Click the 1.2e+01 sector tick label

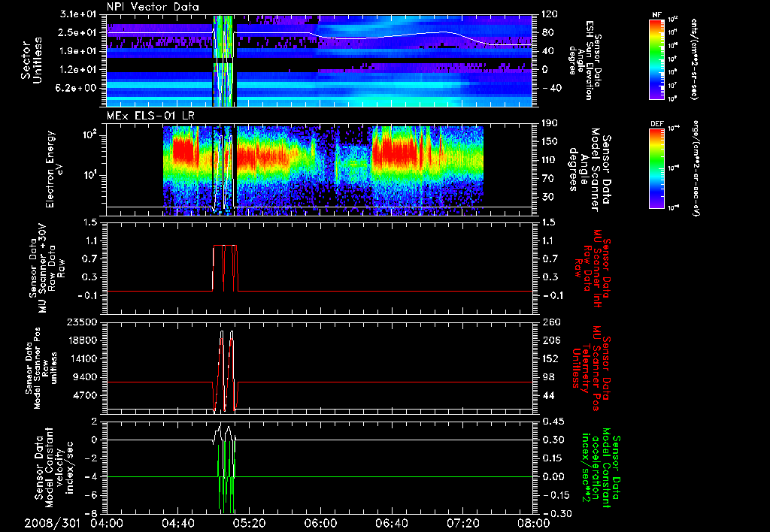coord(83,70)
